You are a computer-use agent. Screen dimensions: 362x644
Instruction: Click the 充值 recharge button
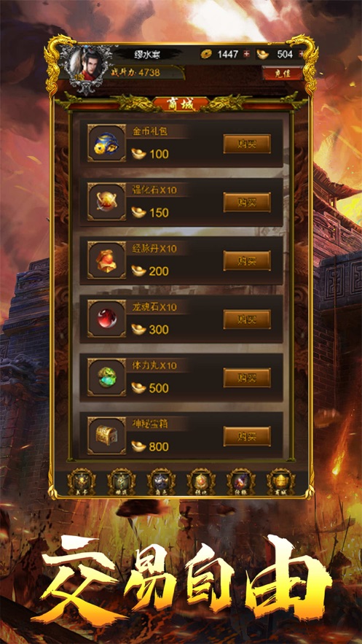(283, 74)
